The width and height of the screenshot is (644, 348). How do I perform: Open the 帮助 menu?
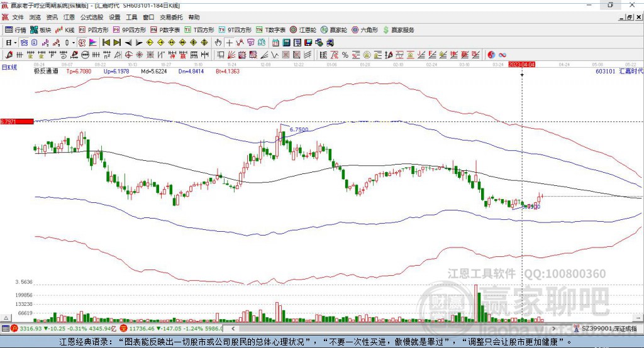click(194, 17)
